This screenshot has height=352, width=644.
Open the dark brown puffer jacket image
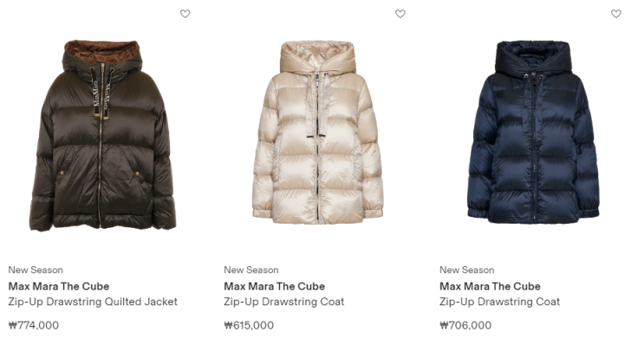102,135
